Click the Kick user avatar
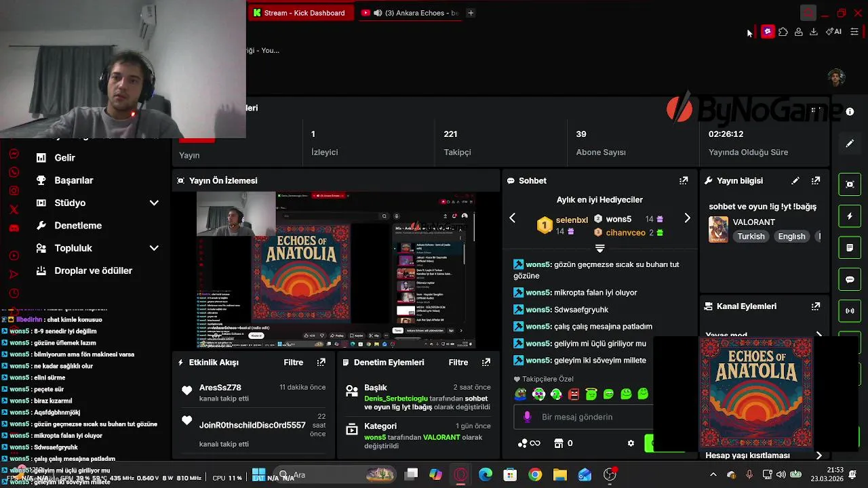 [836, 77]
